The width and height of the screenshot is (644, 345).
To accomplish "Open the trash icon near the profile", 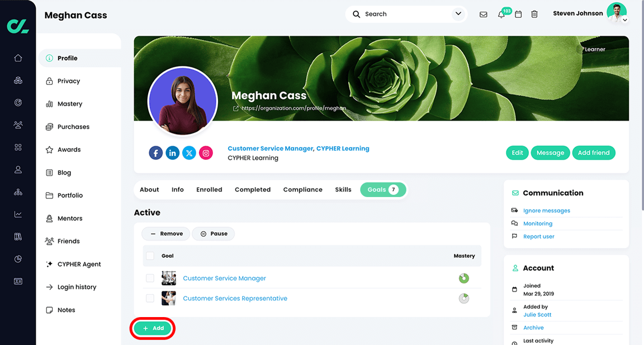I will (x=534, y=14).
